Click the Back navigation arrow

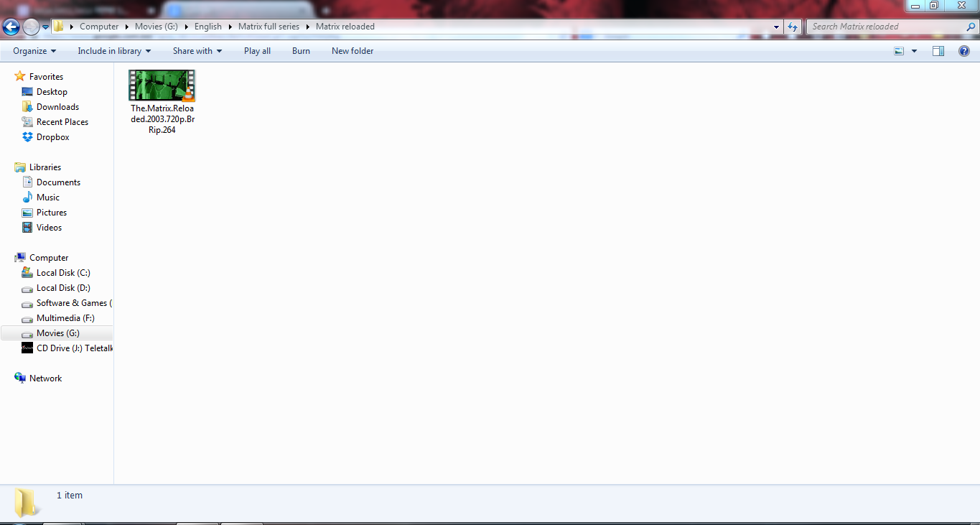tap(11, 27)
